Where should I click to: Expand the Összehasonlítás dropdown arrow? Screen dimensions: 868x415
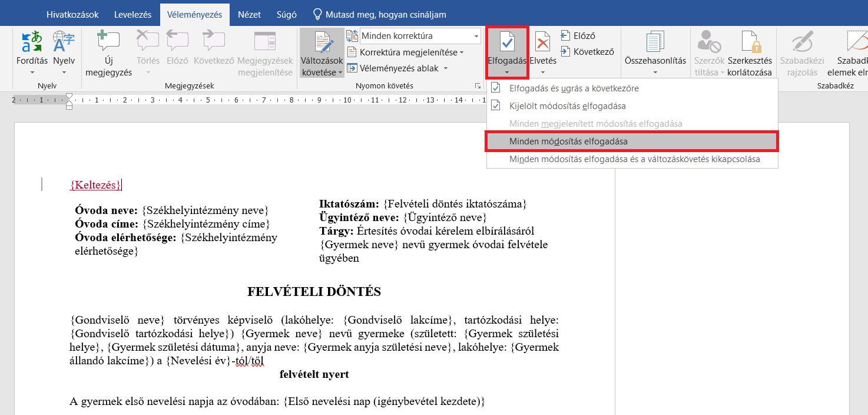point(655,73)
